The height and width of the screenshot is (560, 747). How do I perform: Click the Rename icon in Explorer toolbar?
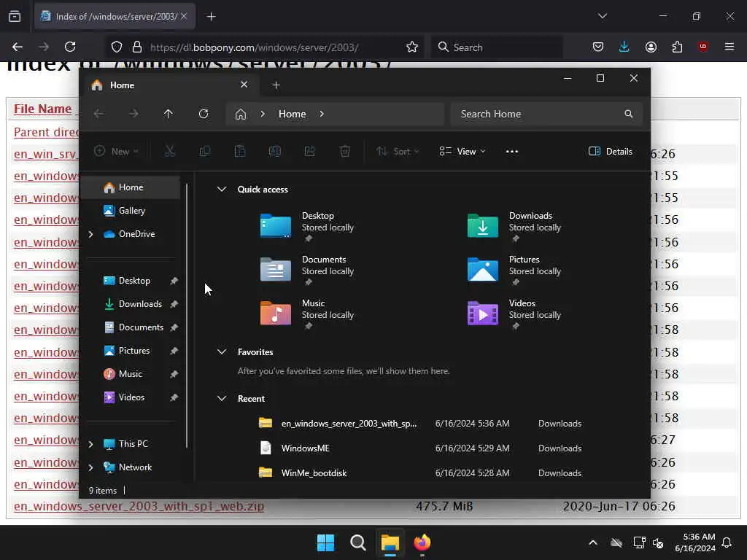tap(275, 152)
